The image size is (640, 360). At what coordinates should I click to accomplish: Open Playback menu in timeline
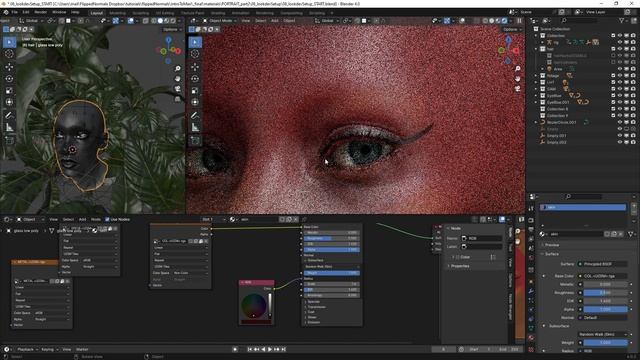27,349
